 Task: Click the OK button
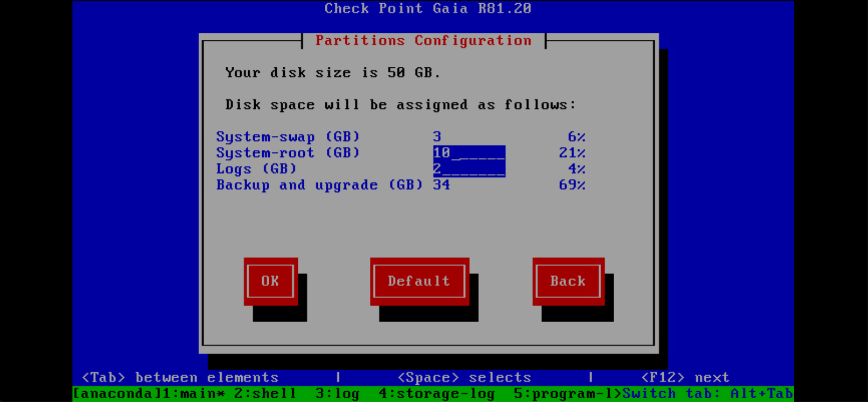click(270, 281)
